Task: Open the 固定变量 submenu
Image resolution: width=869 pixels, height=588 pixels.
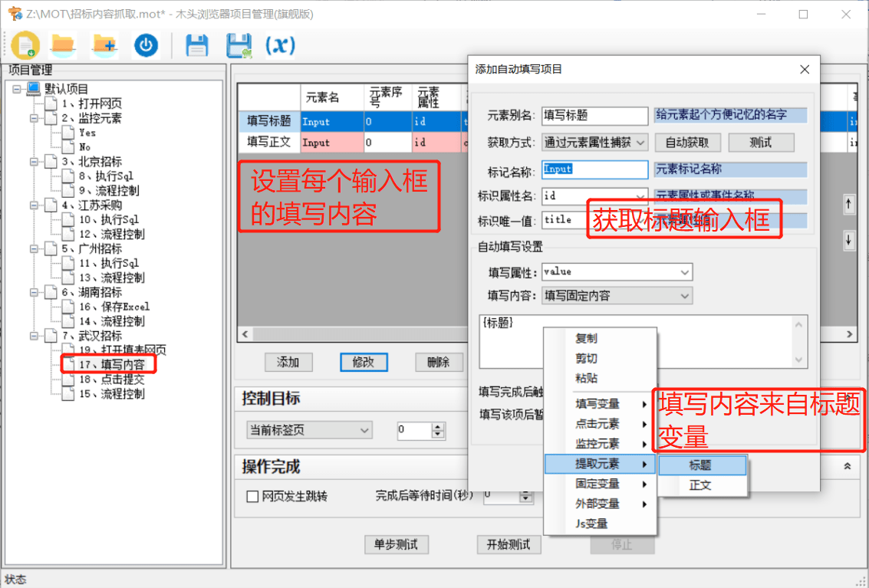Action: click(600, 484)
